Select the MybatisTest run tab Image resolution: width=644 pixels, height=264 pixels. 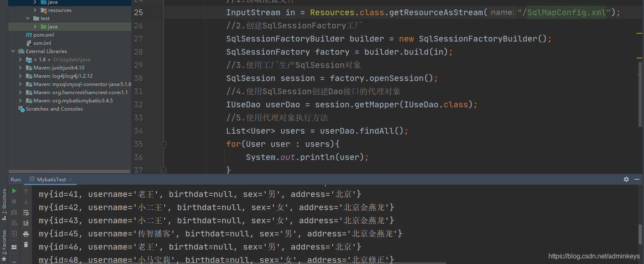click(x=50, y=179)
